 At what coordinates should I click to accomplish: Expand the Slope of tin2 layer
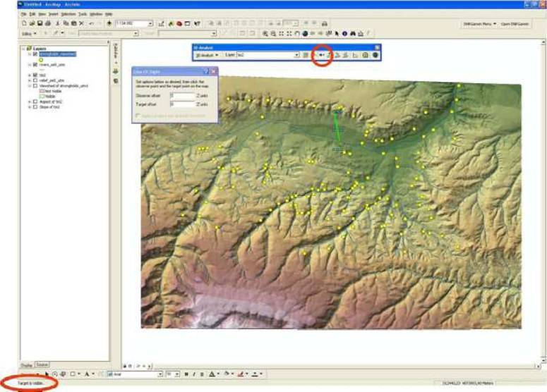pyautogui.click(x=29, y=106)
